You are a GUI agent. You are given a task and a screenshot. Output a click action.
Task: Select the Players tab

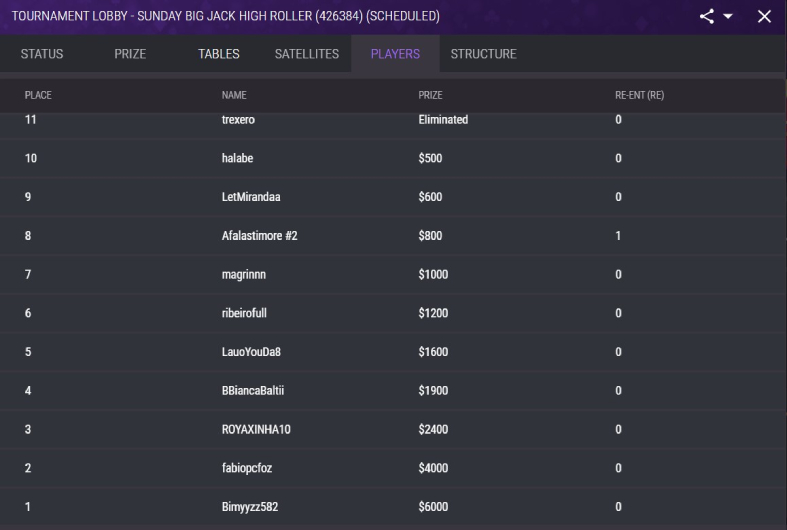(396, 54)
